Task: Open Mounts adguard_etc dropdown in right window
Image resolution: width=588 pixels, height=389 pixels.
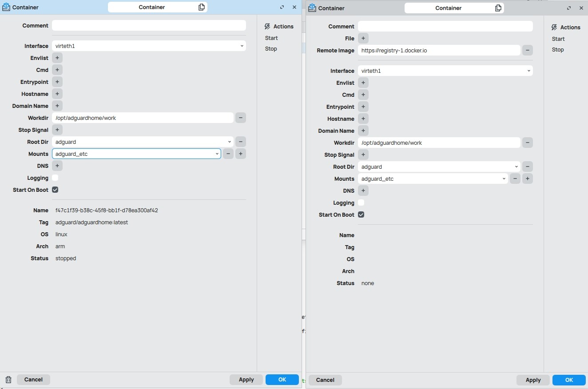Action: [x=433, y=179]
